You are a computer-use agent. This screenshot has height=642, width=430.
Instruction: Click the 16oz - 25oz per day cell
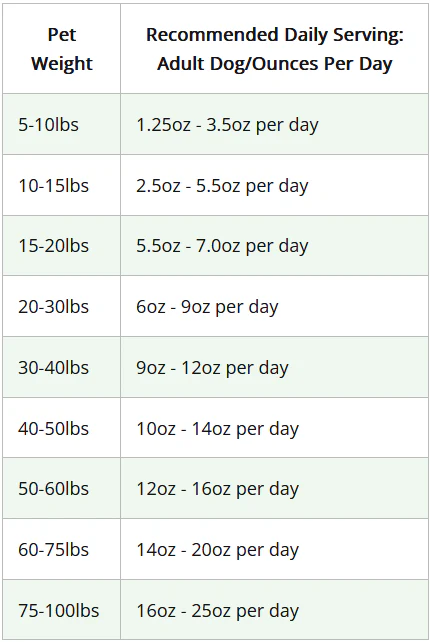[x=274, y=610]
